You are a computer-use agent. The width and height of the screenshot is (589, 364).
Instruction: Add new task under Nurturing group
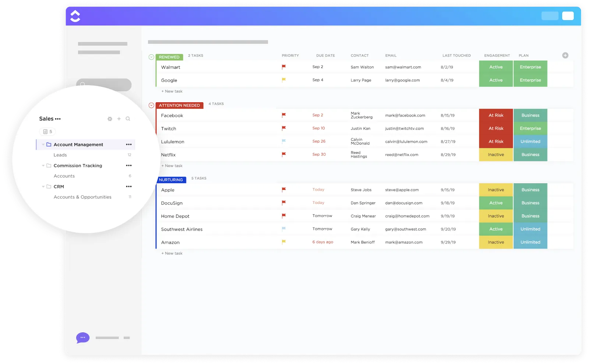[172, 253]
